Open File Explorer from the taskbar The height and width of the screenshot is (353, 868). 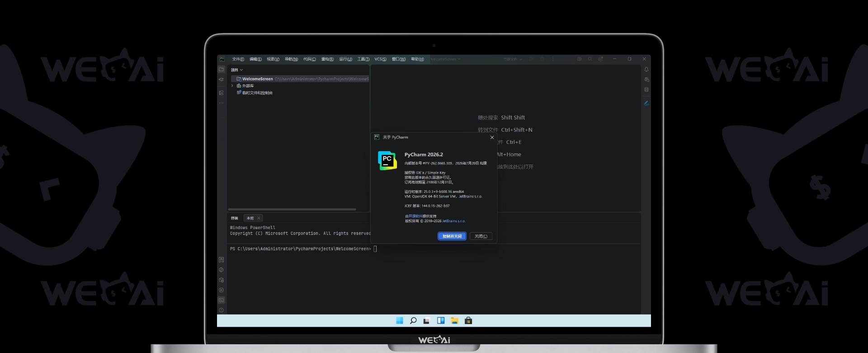click(x=454, y=320)
